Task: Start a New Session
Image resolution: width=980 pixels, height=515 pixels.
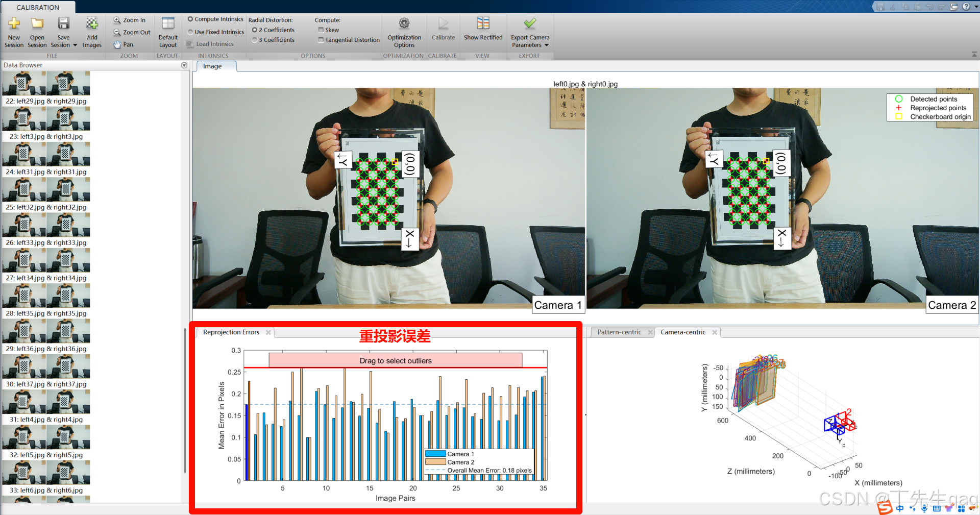Action: [x=14, y=32]
